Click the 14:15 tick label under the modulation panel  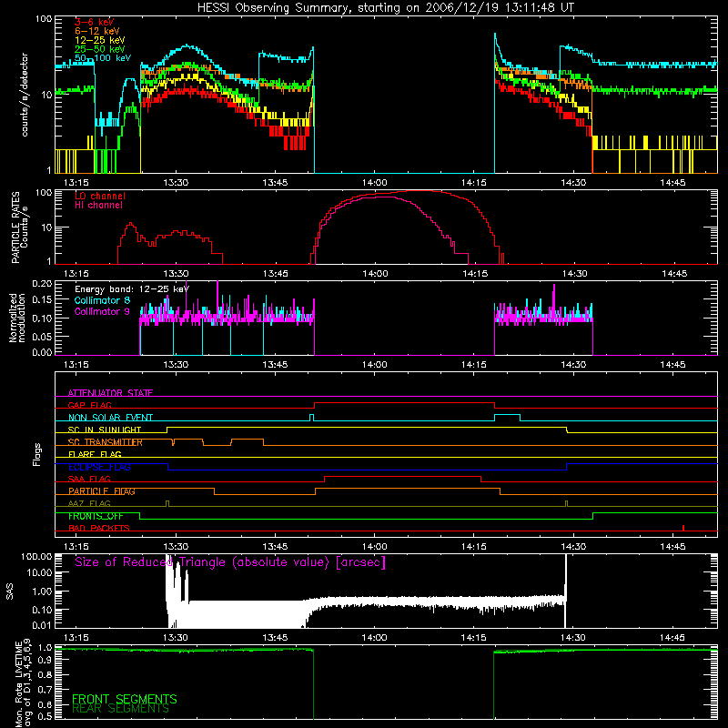[x=474, y=365]
